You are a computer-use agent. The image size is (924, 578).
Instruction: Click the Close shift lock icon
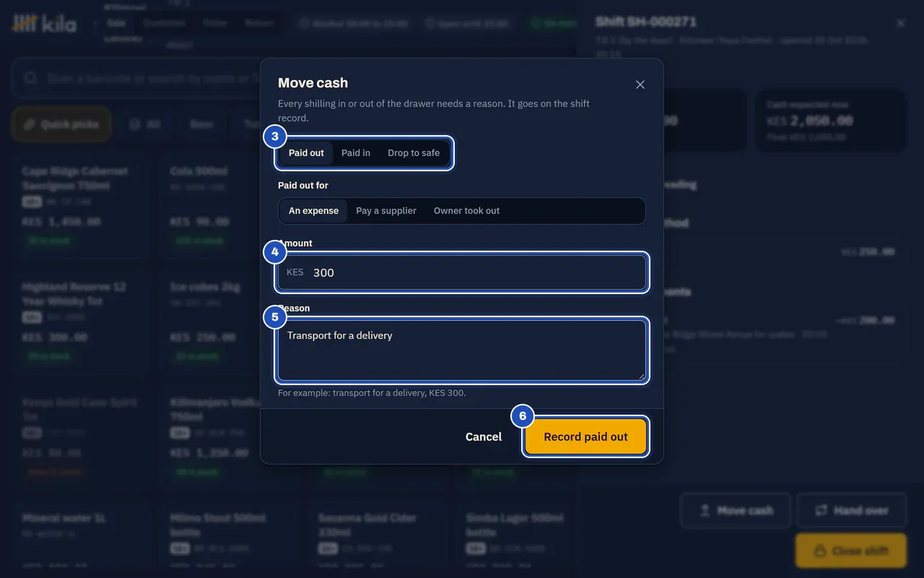(819, 551)
